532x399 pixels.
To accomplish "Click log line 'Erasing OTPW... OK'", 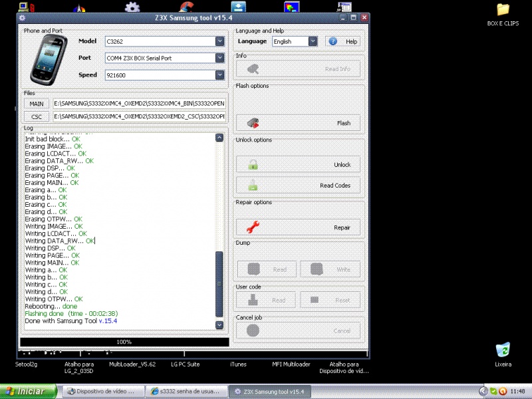I will [x=54, y=219].
